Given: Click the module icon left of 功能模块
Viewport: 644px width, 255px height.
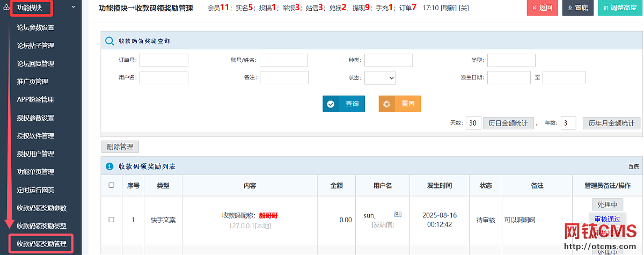Looking at the screenshot, I should [5, 8].
